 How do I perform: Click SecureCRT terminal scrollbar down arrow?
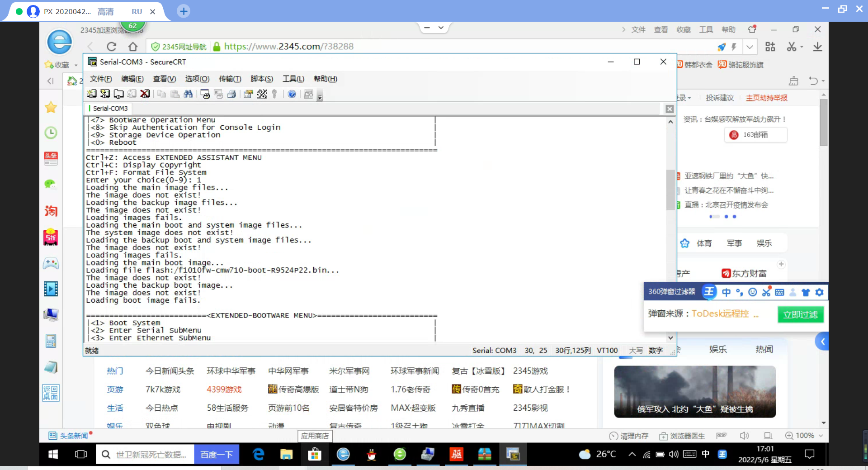coord(670,338)
